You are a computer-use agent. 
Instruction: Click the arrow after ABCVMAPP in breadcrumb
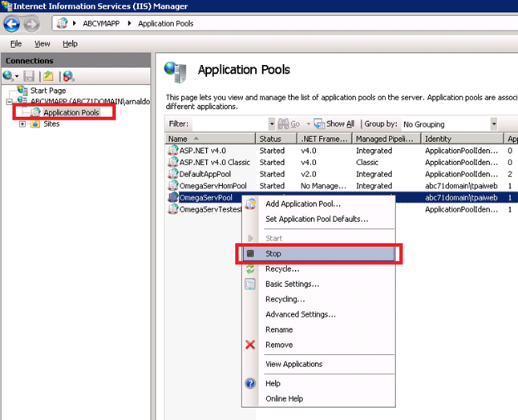point(129,23)
